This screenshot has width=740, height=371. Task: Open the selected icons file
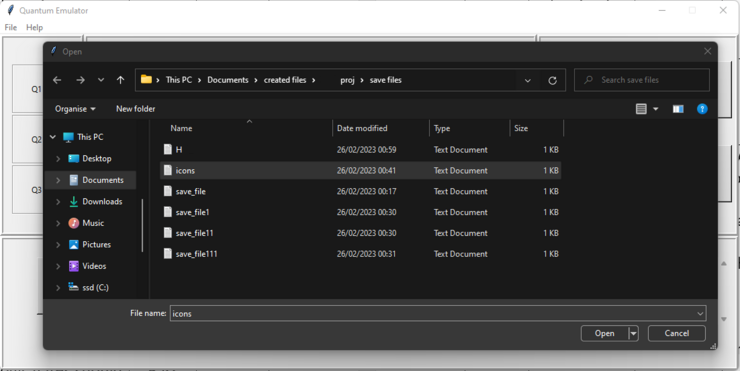pyautogui.click(x=605, y=333)
